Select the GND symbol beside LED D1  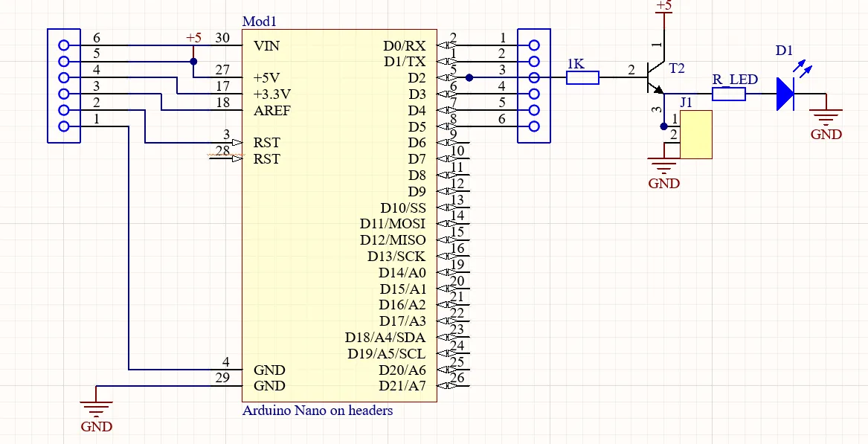tap(826, 118)
